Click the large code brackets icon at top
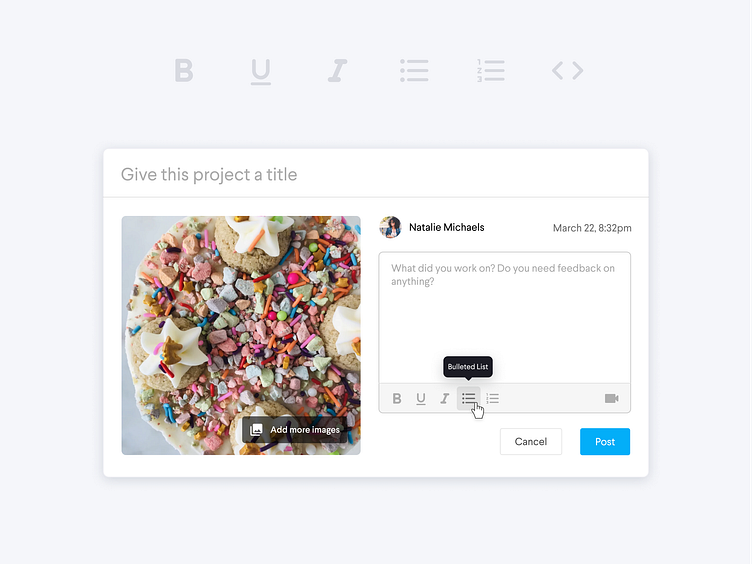752x564 pixels. [567, 70]
